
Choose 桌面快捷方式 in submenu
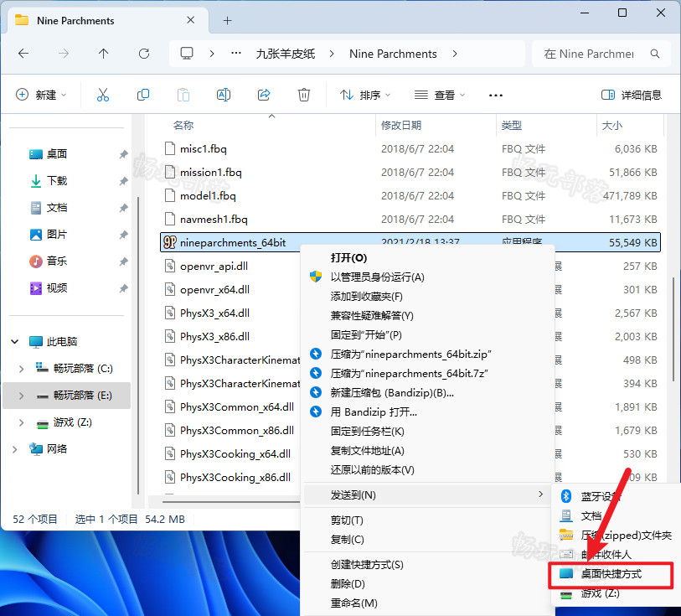point(611,574)
